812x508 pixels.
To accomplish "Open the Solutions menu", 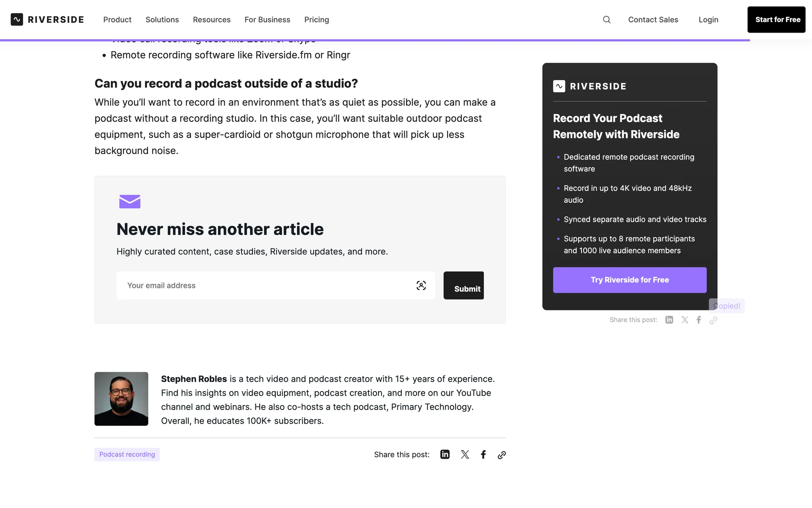I will pyautogui.click(x=162, y=19).
